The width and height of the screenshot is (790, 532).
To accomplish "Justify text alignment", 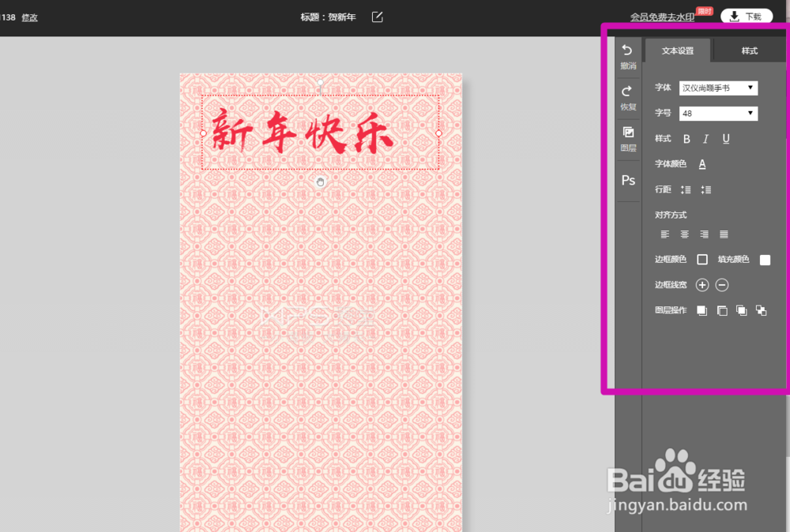I will (724, 234).
